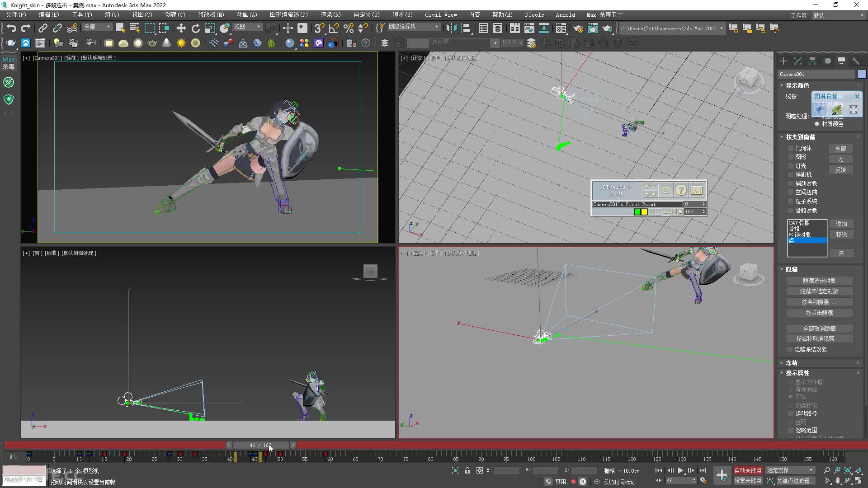This screenshot has height=488, width=868.
Task: Play the animation
Action: (680, 470)
